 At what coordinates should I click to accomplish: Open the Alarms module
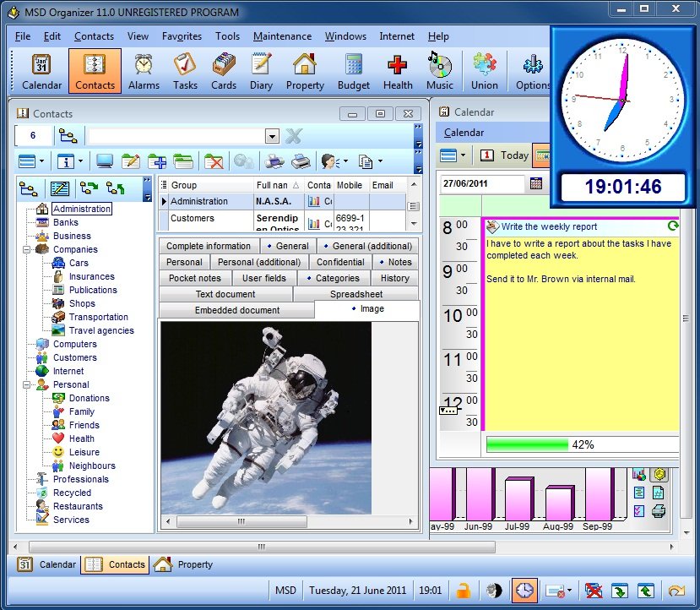click(x=144, y=72)
